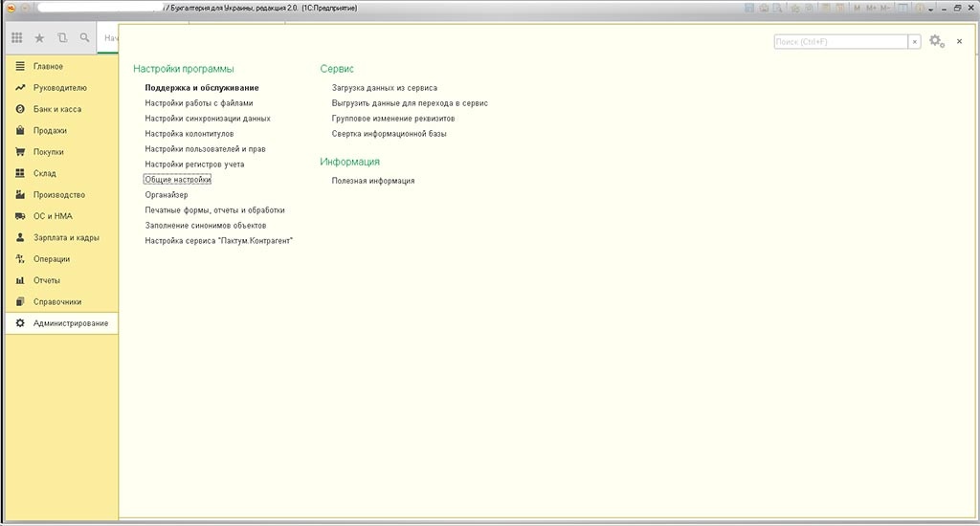The image size is (980, 526).
Task: Click inside the Поиск (Ctrl+F) search field
Action: [839, 42]
